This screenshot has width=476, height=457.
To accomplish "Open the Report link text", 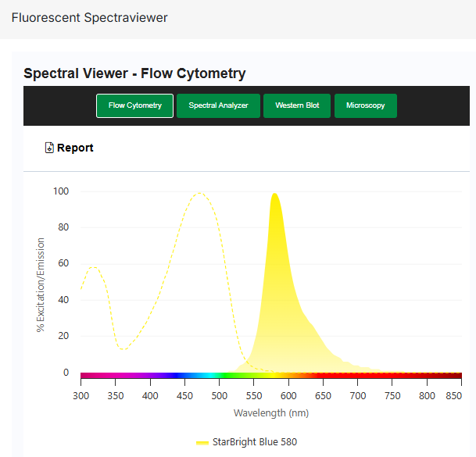I will coord(75,148).
